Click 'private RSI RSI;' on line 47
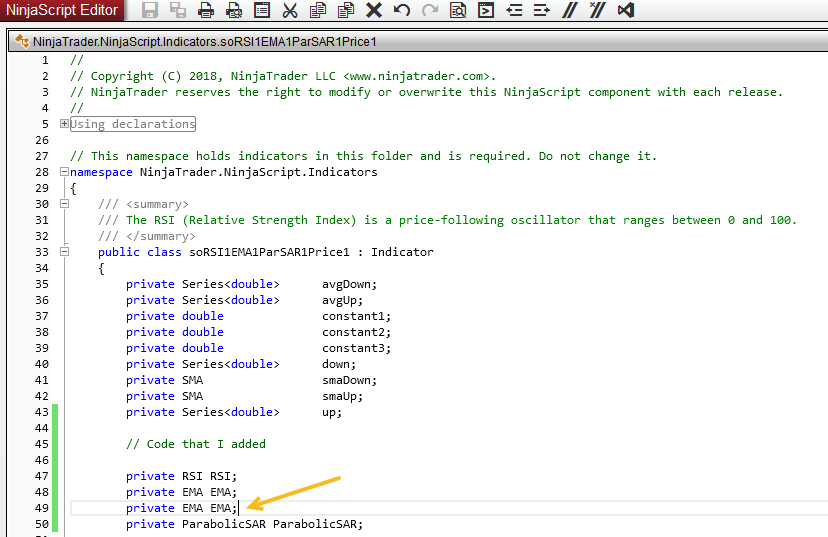Image resolution: width=828 pixels, height=537 pixels. click(182, 476)
